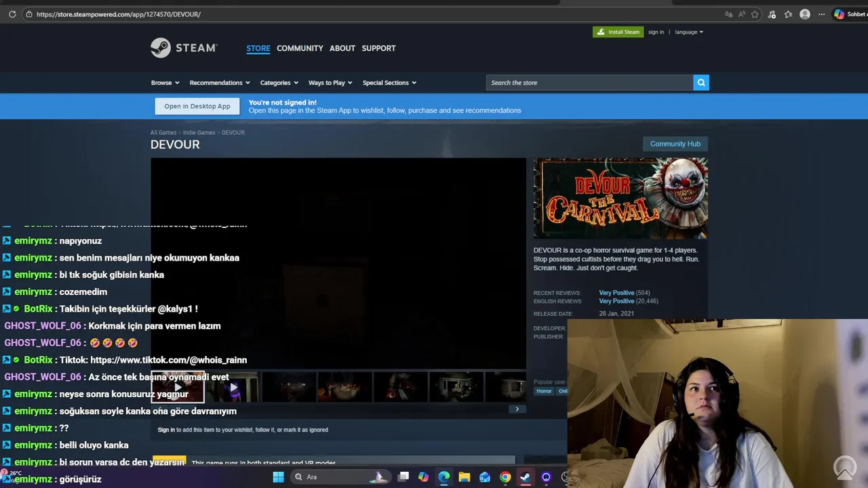The width and height of the screenshot is (868, 488).
Task: Click the browser address bar URL
Action: pyautogui.click(x=119, y=14)
